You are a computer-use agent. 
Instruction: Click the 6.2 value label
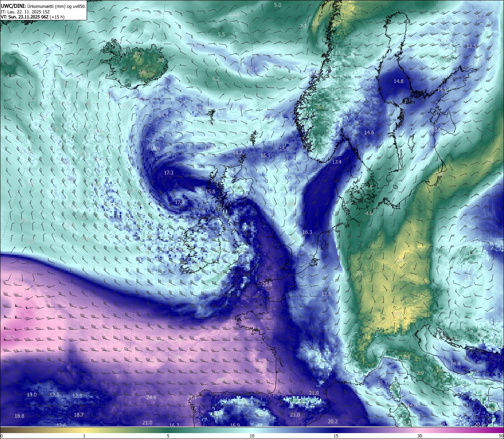click(x=216, y=78)
